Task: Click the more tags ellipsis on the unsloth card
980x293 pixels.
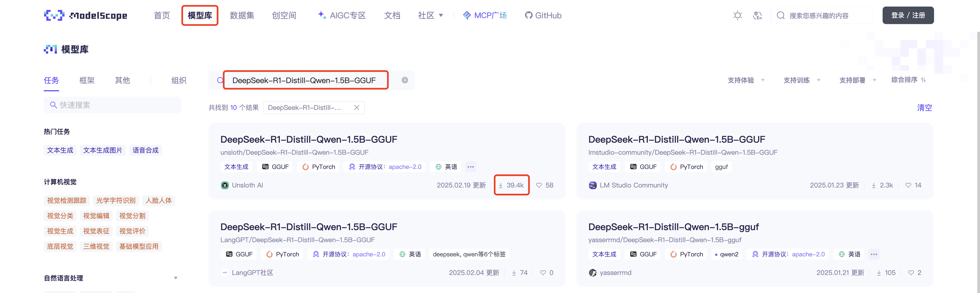Action: (471, 167)
